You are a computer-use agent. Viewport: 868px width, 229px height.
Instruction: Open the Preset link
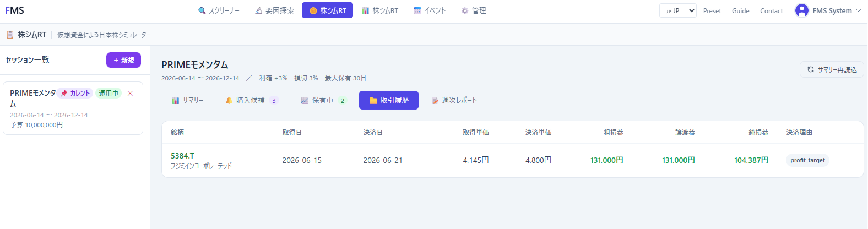712,10
